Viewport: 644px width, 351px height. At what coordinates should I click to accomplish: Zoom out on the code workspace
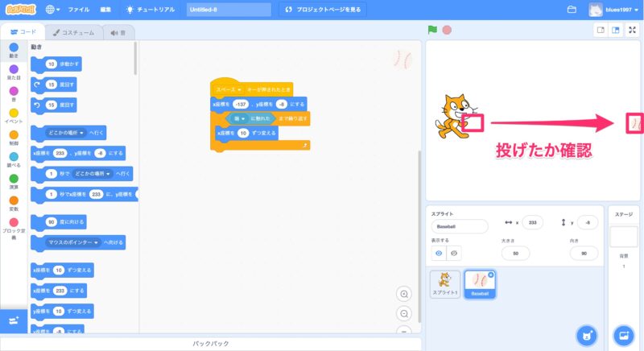point(404,313)
